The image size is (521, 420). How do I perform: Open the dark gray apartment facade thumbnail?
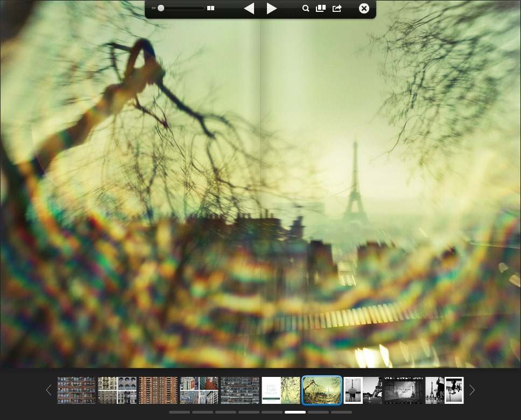point(240,390)
